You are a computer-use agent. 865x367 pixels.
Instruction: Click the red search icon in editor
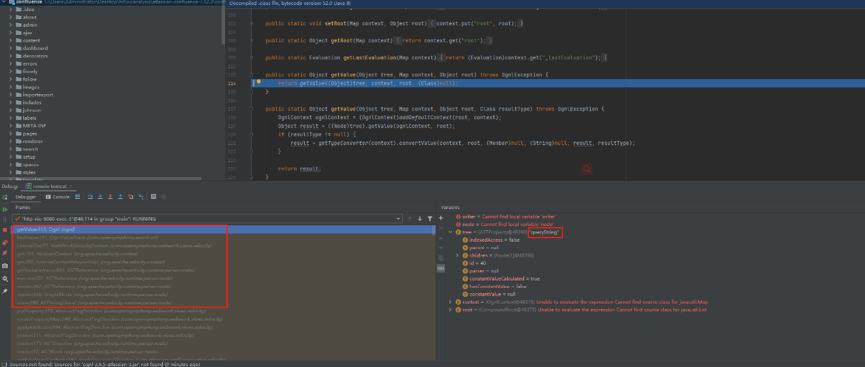pyautogui.click(x=586, y=169)
